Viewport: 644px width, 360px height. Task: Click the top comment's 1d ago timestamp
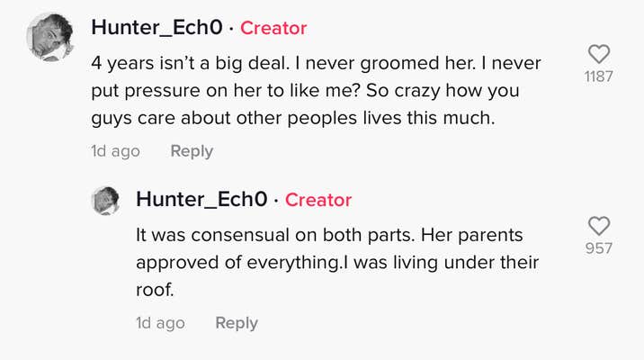(x=115, y=151)
